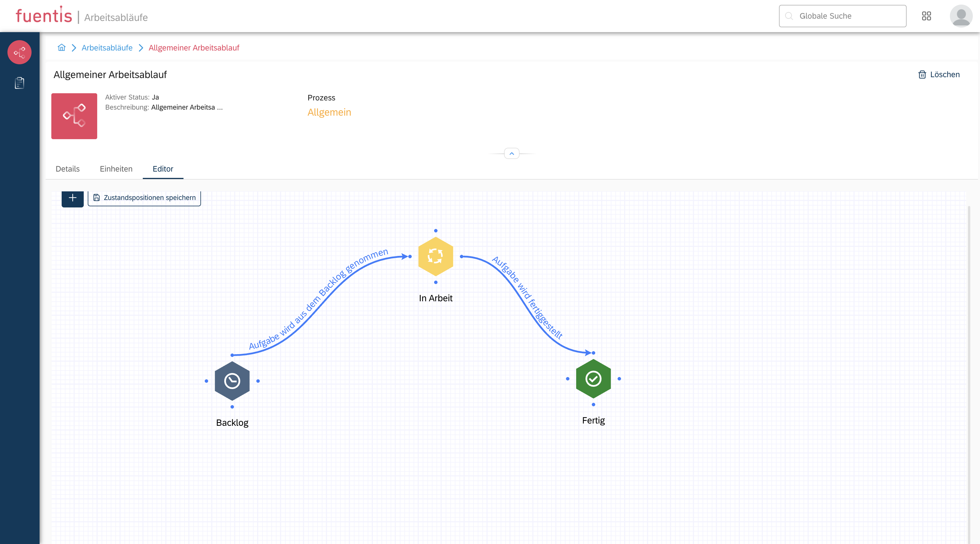Viewport: 980px width, 544px height.
Task: Select the Backlog clock node
Action: pyautogui.click(x=232, y=381)
